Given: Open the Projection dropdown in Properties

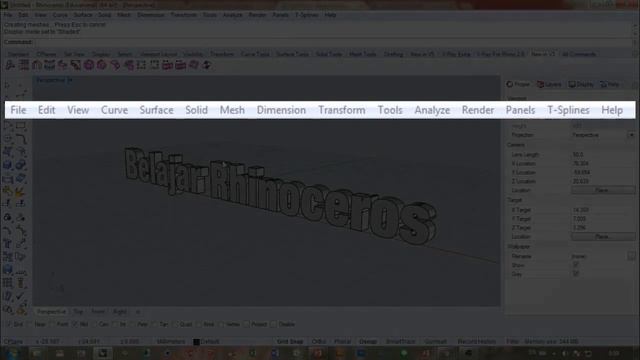Looking at the screenshot, I should (631, 135).
